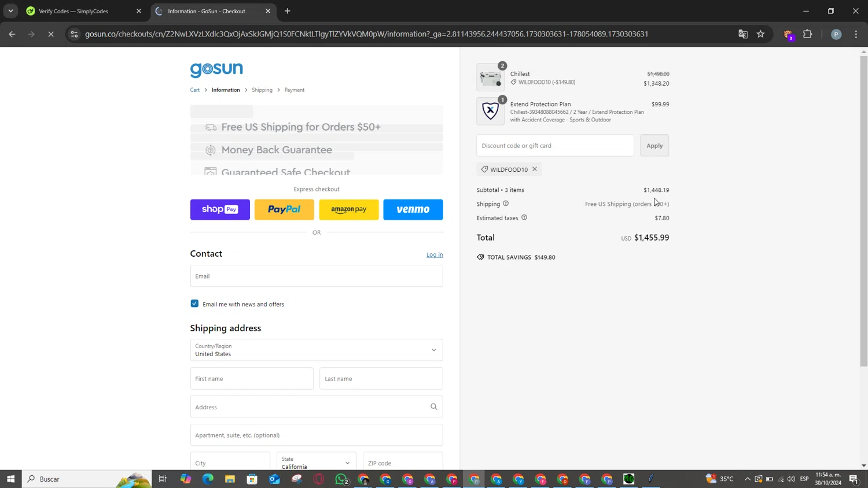The width and height of the screenshot is (868, 488).
Task: Go to Cart breadcrumb link
Action: click(x=195, y=90)
